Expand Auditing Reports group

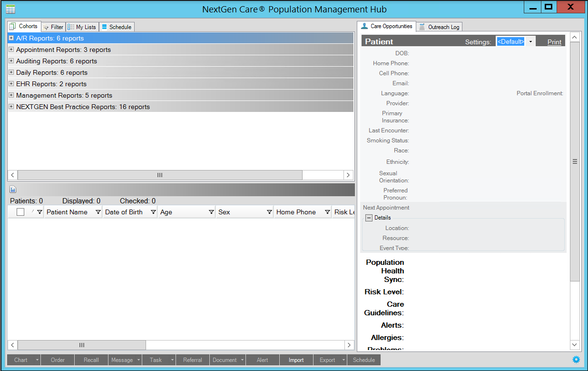tap(11, 61)
